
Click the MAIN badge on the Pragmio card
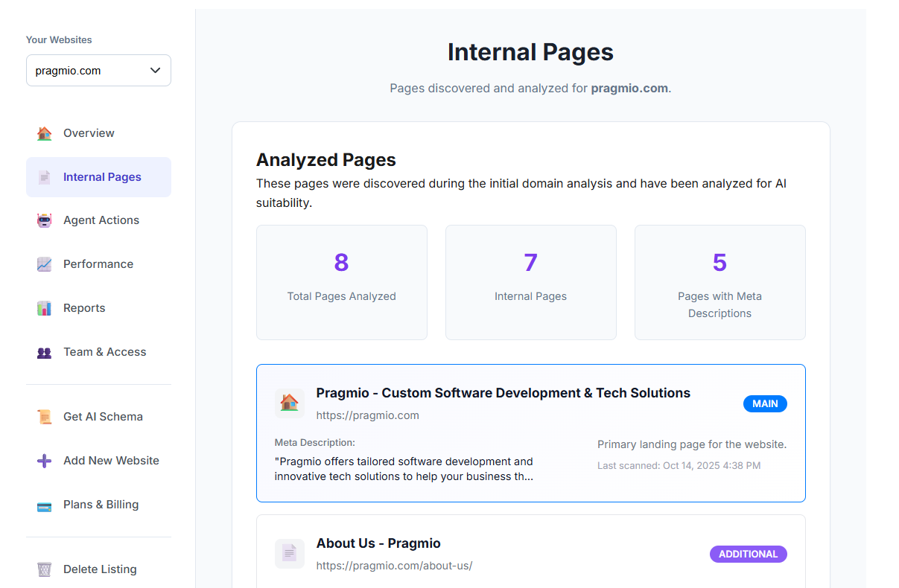pyautogui.click(x=765, y=403)
